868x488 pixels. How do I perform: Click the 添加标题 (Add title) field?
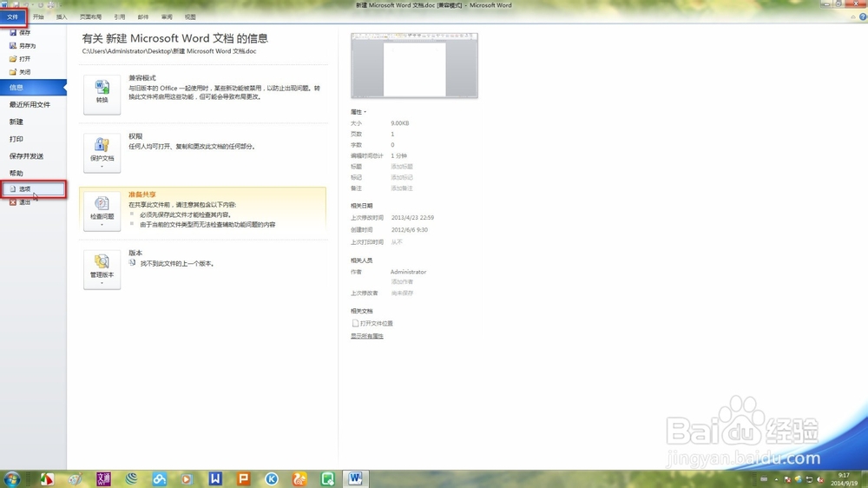[402, 167]
